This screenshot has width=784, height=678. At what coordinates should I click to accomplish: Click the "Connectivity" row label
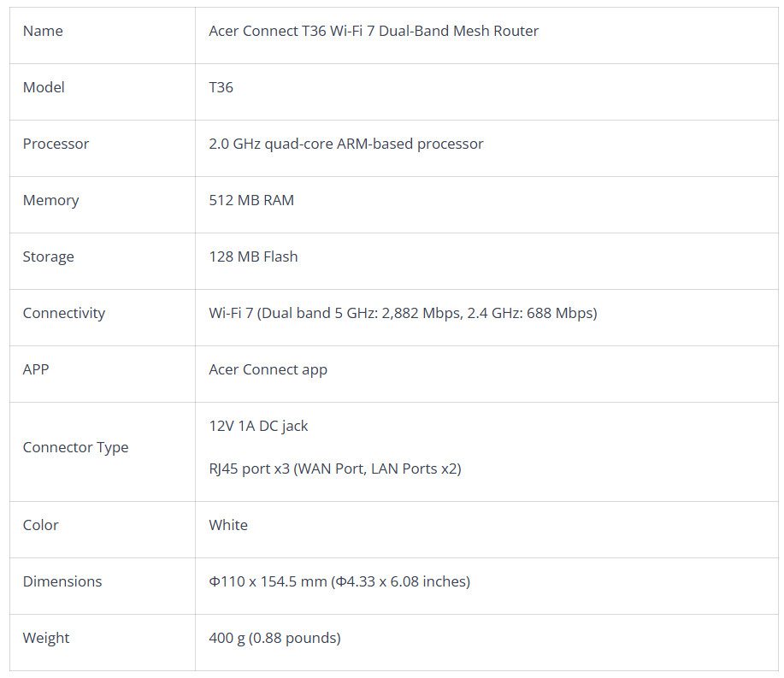63,314
